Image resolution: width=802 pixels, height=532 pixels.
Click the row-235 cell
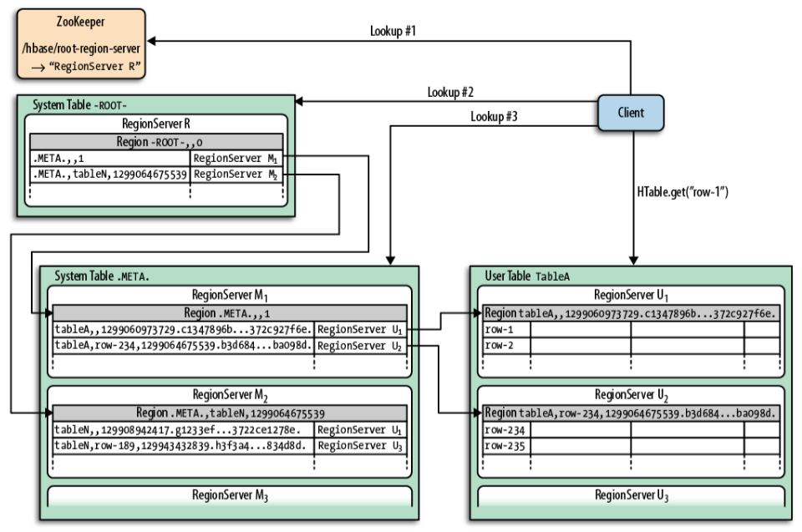point(506,445)
